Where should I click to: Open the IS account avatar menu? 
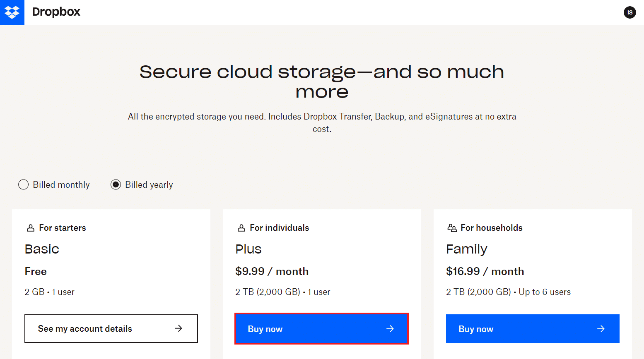tap(630, 12)
